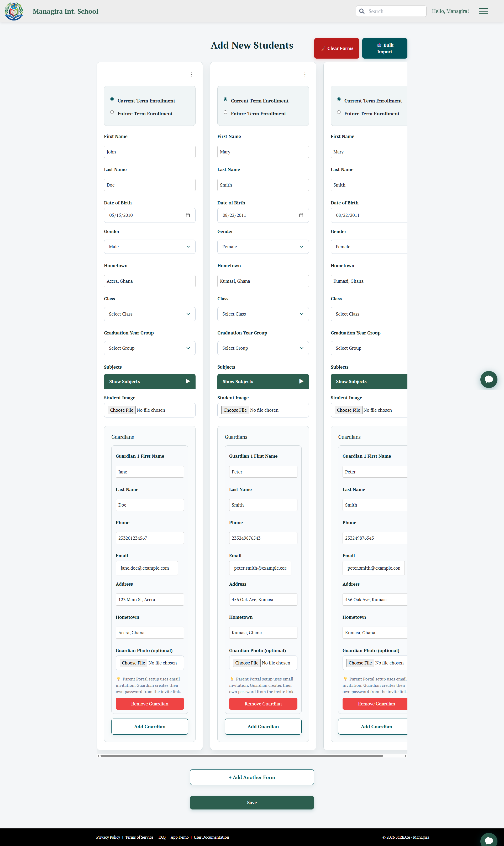Expand Show Subjects in first form
Image resolution: width=504 pixels, height=846 pixels.
point(149,381)
